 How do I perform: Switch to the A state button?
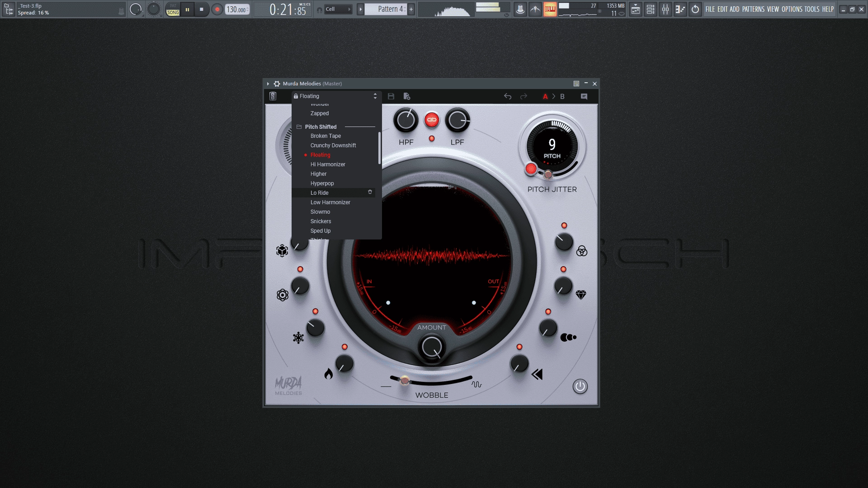545,96
